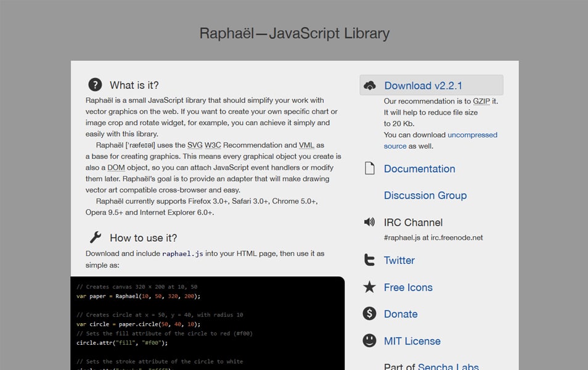This screenshot has height=370, width=588.
Task: Click the VML abbreviation in the description
Action: coord(306,145)
